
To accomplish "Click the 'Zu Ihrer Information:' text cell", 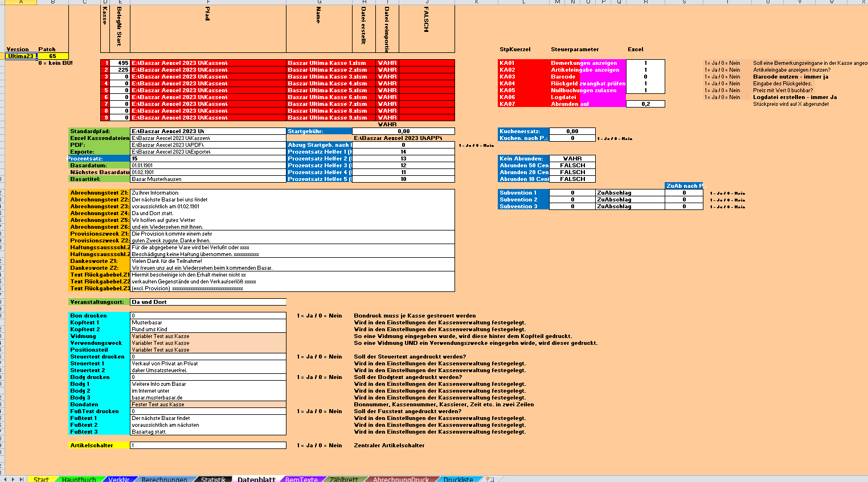I will (292, 193).
